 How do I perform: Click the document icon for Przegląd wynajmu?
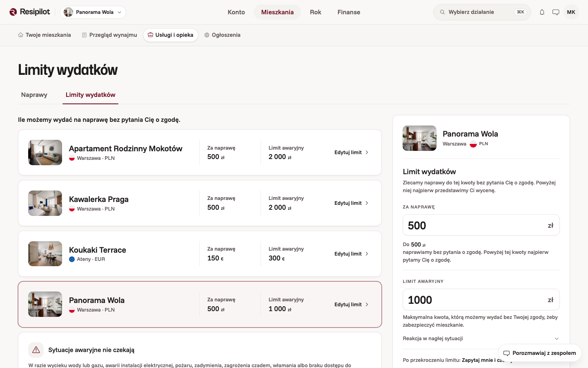click(x=85, y=35)
